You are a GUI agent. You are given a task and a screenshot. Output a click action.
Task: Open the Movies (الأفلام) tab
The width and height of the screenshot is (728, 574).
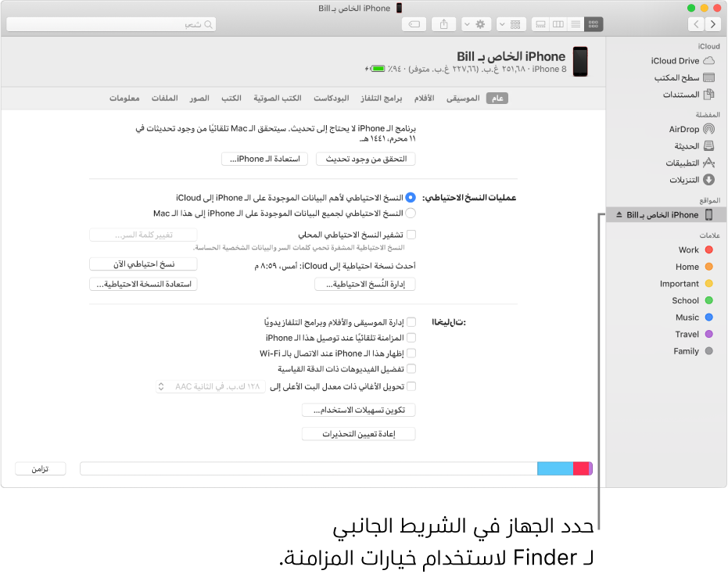coord(425,98)
